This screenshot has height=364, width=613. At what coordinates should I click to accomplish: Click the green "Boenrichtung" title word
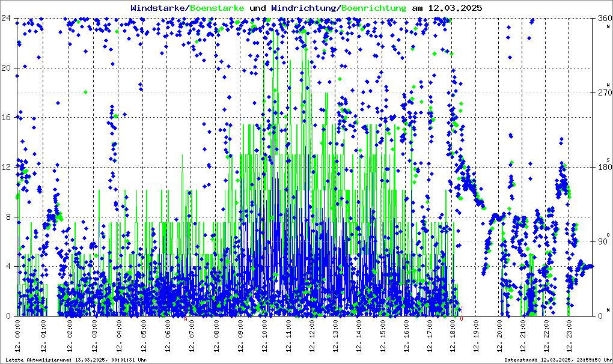[x=374, y=8]
